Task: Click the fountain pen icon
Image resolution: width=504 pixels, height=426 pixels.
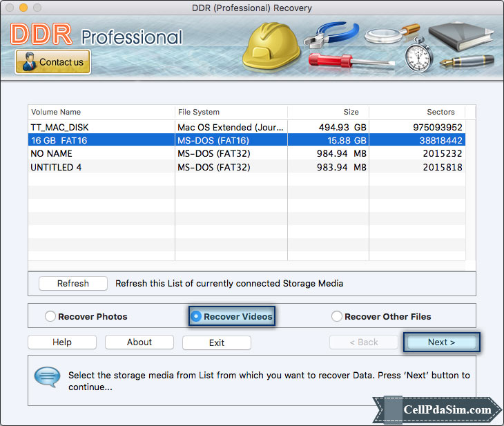Action: click(x=467, y=61)
